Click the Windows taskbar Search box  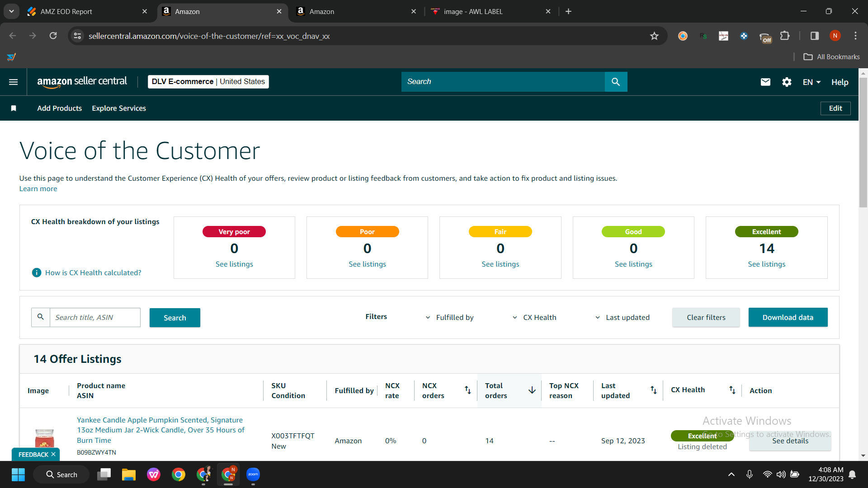61,474
